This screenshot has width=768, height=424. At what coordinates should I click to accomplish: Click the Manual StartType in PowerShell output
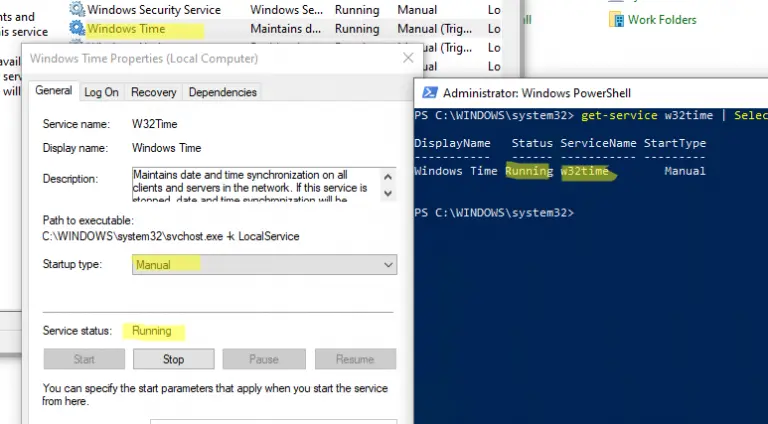point(685,171)
